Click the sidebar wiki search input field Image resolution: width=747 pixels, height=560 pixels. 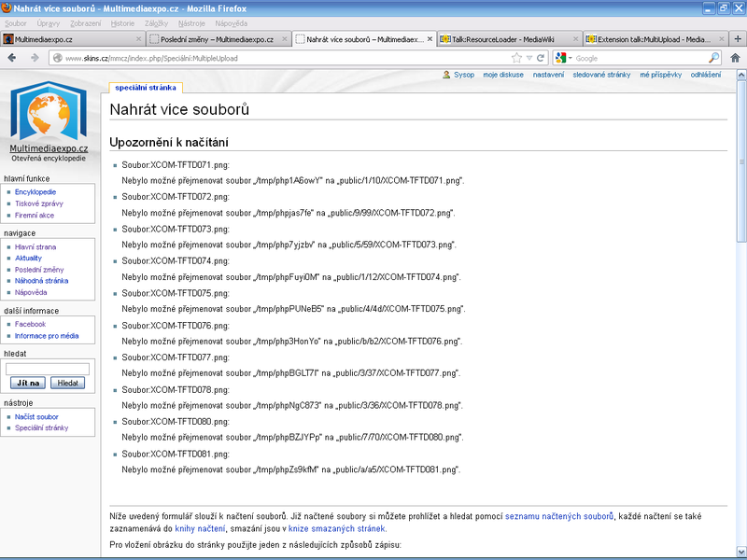click(48, 369)
